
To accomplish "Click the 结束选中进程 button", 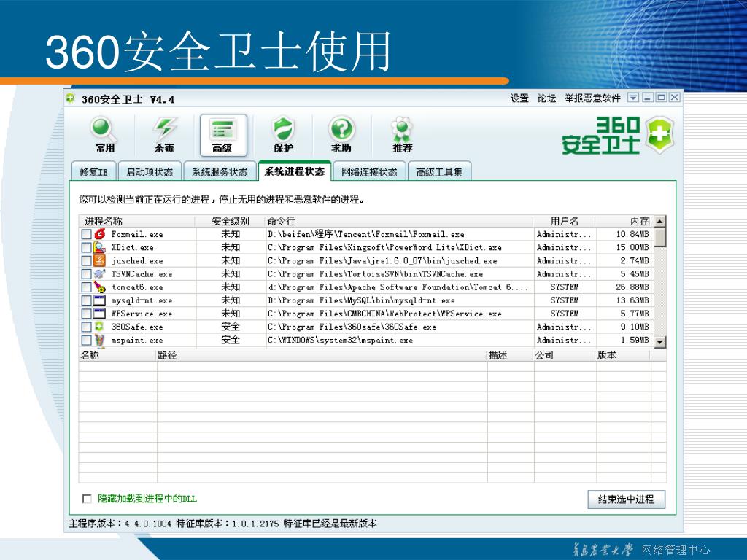I will coord(626,499).
